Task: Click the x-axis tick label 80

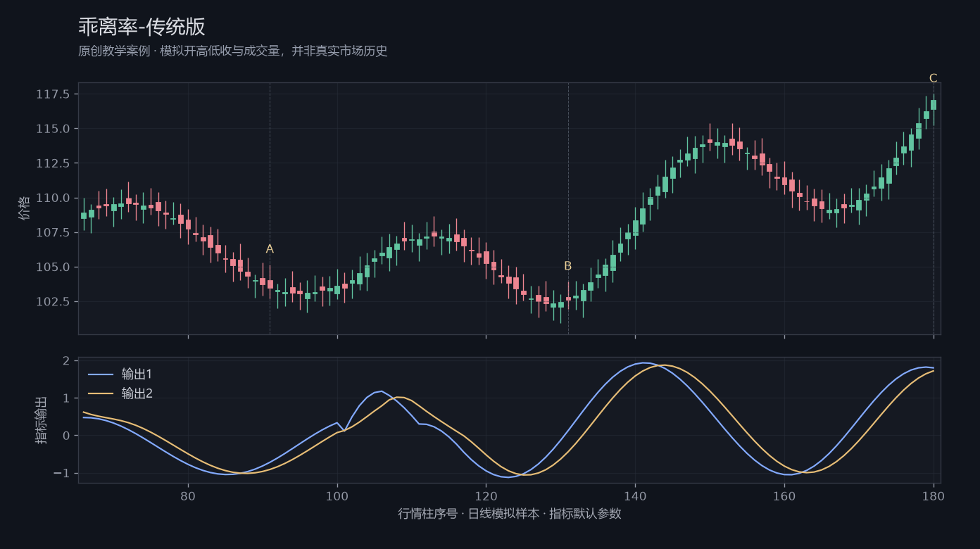Action: pyautogui.click(x=188, y=495)
